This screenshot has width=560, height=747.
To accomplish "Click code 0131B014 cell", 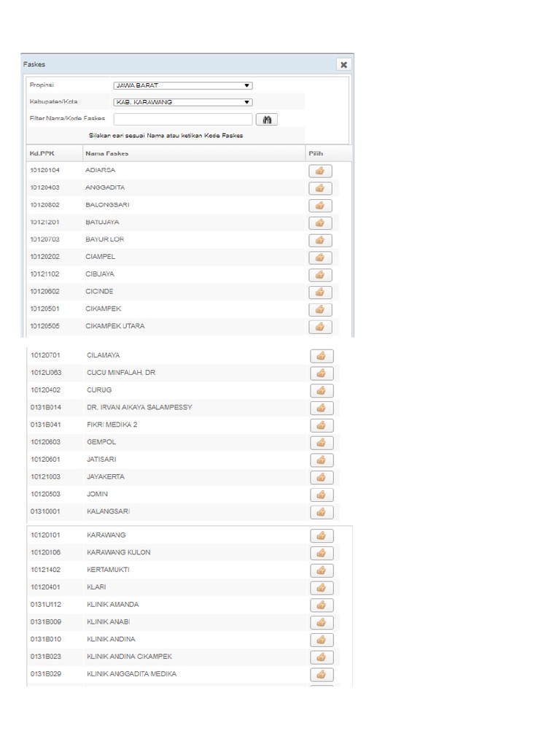I will pos(46,407).
